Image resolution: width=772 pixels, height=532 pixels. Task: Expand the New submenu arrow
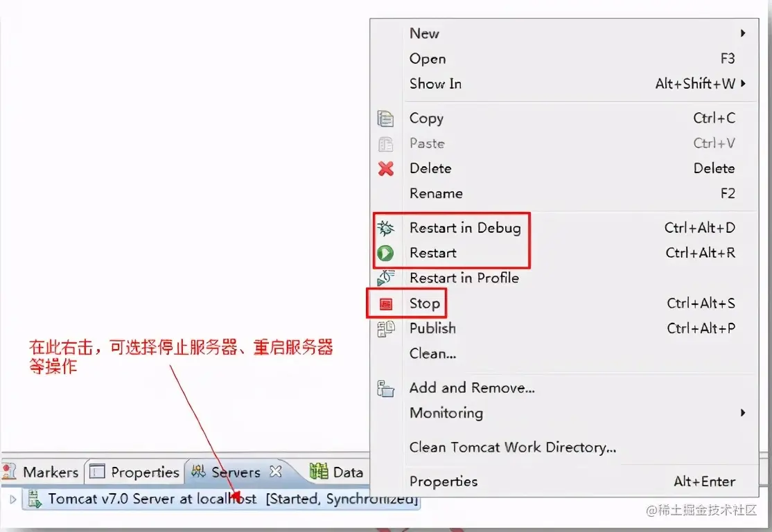click(x=743, y=33)
